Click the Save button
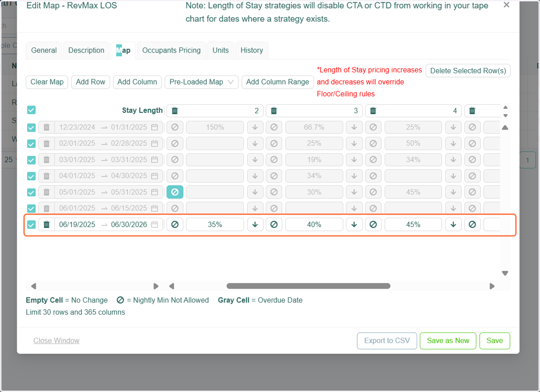 (495, 341)
